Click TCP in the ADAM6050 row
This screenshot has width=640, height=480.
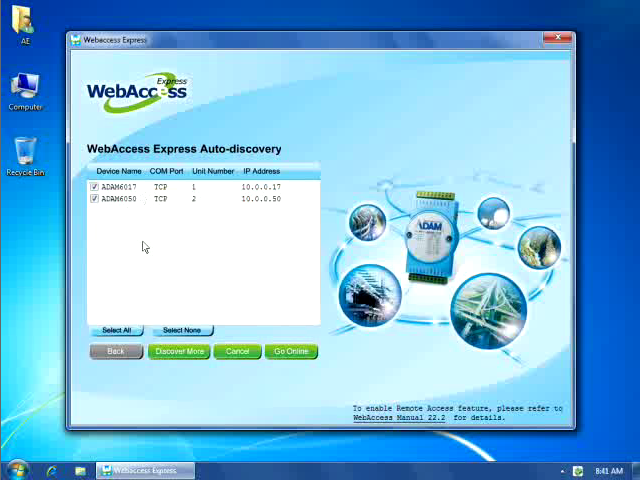point(160,199)
